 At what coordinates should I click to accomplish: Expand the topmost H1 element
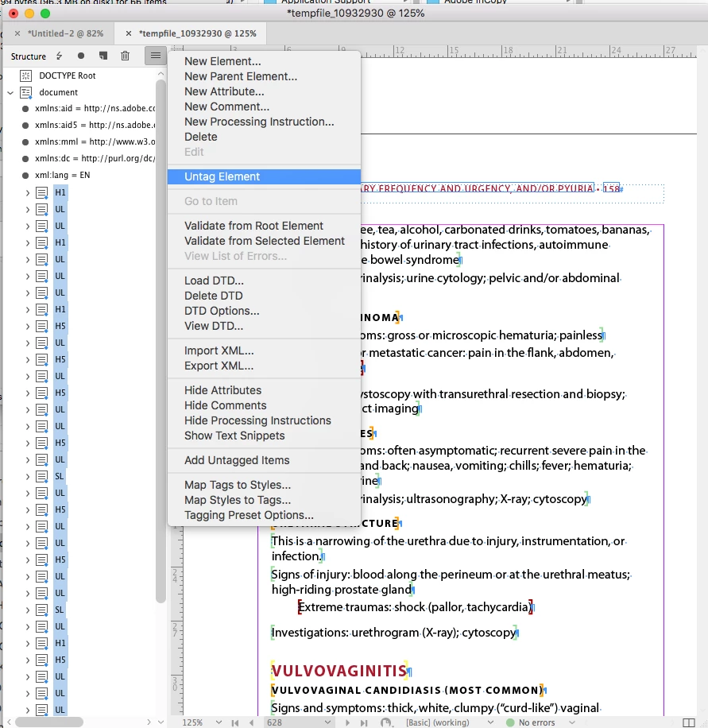[27, 192]
